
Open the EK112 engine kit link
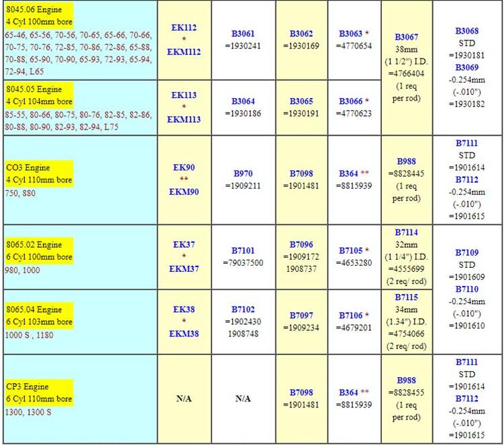[184, 28]
